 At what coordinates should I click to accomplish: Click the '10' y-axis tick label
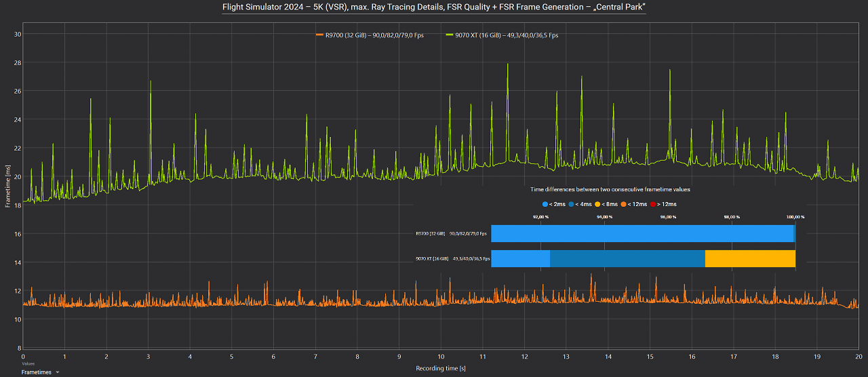point(18,319)
